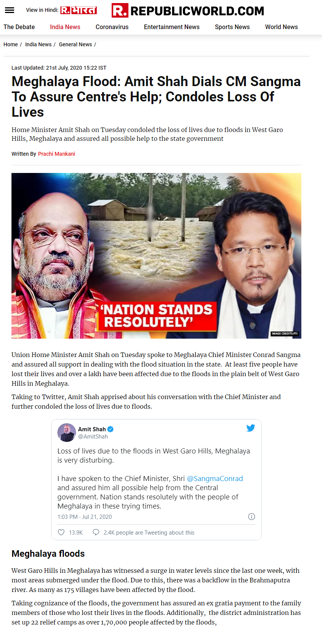Click the tweet reply bubble icon
Screen dimensions: 322x644
click(96, 532)
